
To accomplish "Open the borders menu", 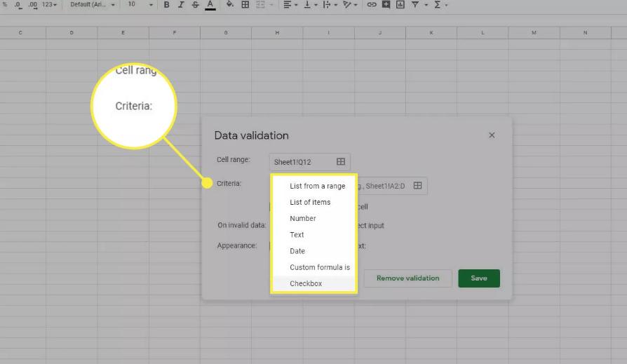I will tap(245, 5).
